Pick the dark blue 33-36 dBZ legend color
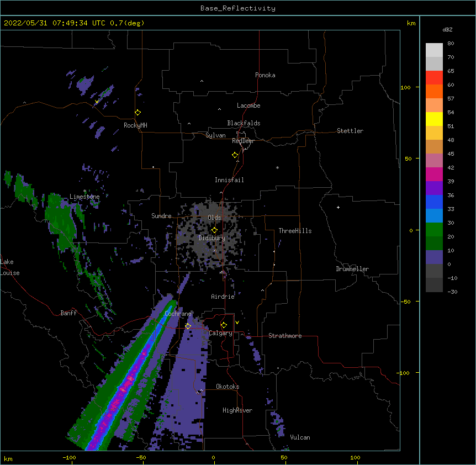This screenshot has width=476, height=465. coord(434,202)
